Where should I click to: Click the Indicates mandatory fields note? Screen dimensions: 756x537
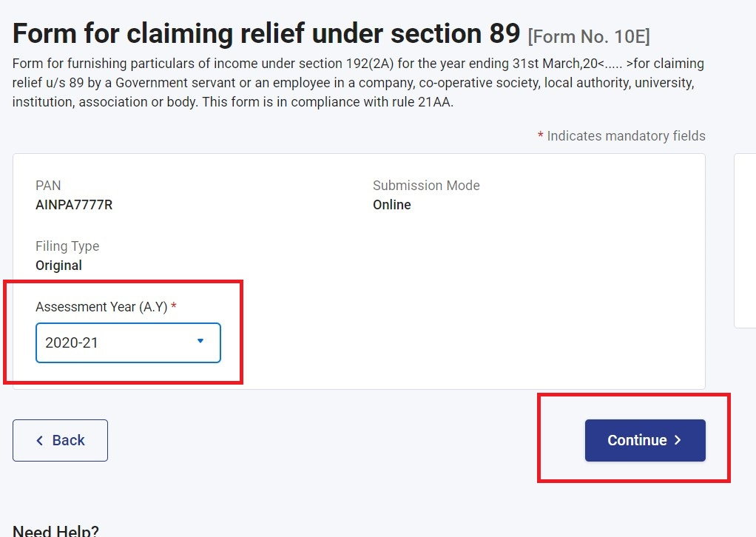pos(626,136)
